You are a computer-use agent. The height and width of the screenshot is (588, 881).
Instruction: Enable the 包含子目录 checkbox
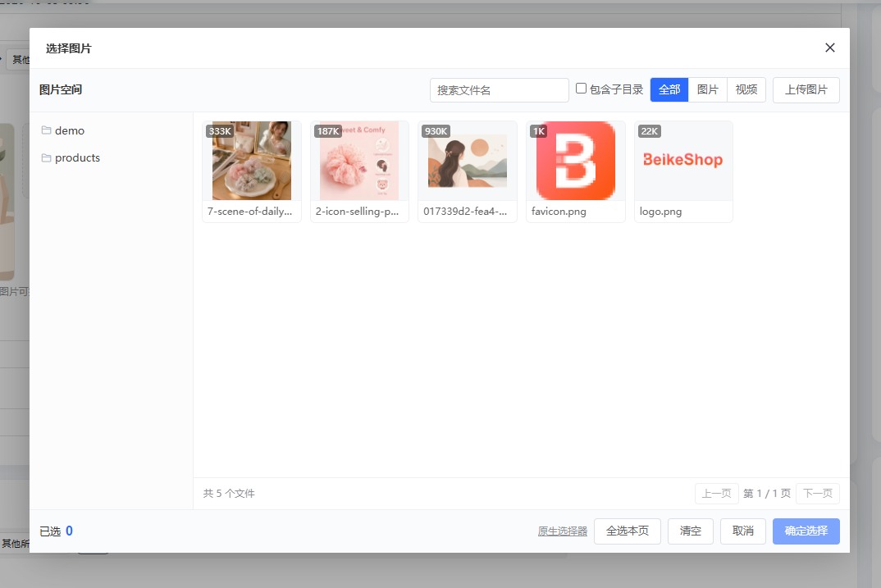pos(581,89)
